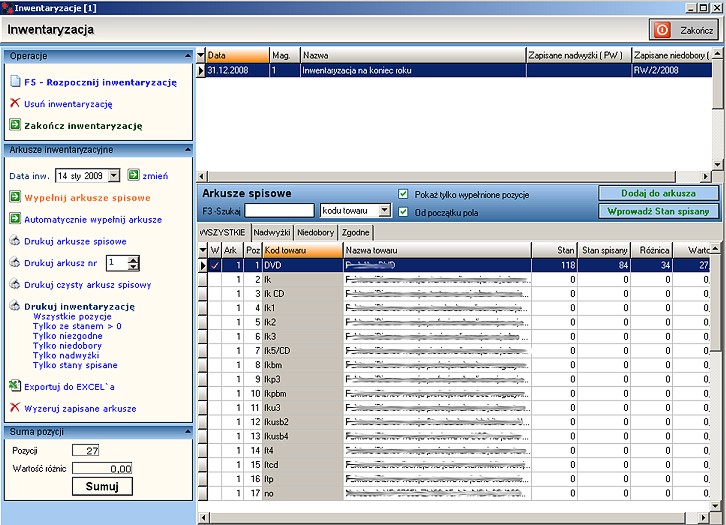Click the red X Wyzeruj zapisane arkusze icon
The width and height of the screenshot is (726, 525).
15,408
